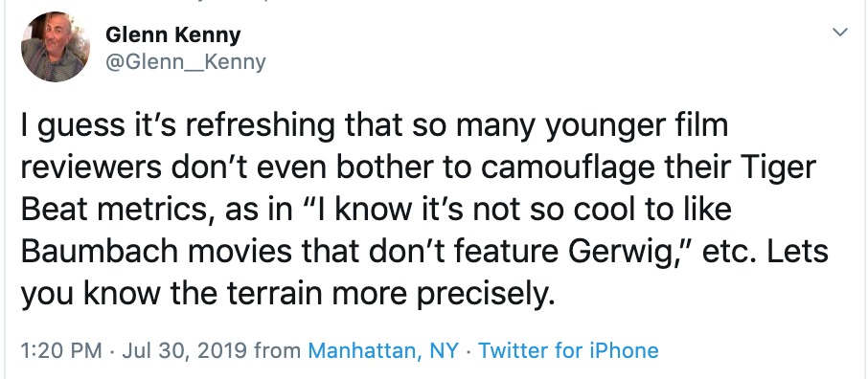Click the word metrics in the tweet
Screen dimensions: 868x379
click(151, 211)
